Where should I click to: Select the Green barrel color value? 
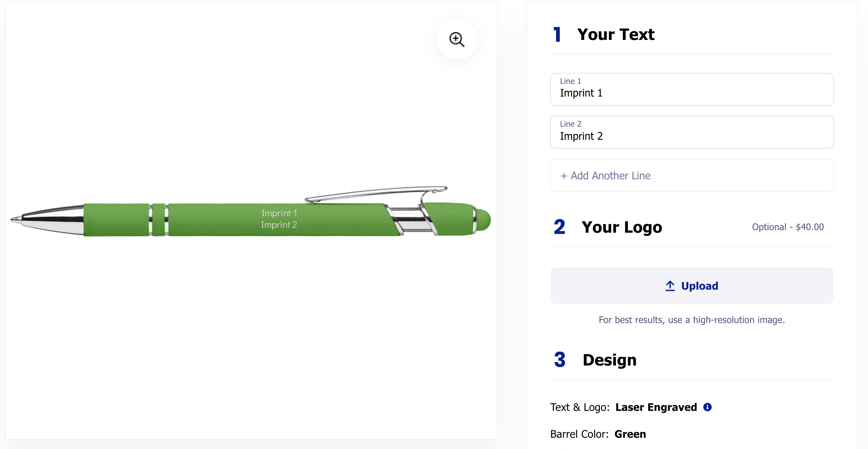630,434
